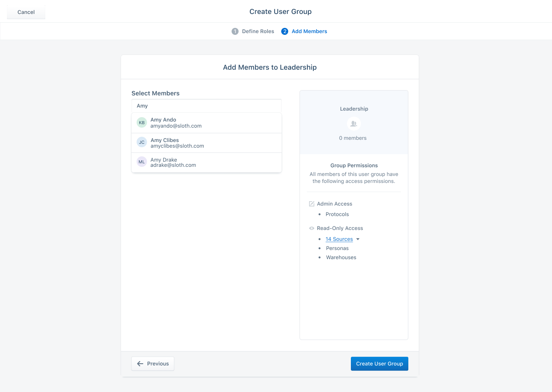552x392 pixels.
Task: Click the step 2 number badge
Action: click(285, 31)
